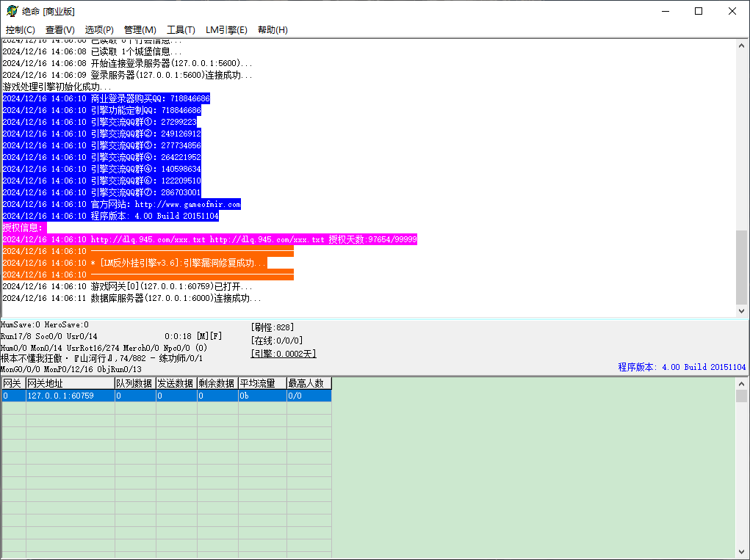Click the MonG0/0/0 MonP0/12/16 status text

tap(71, 369)
